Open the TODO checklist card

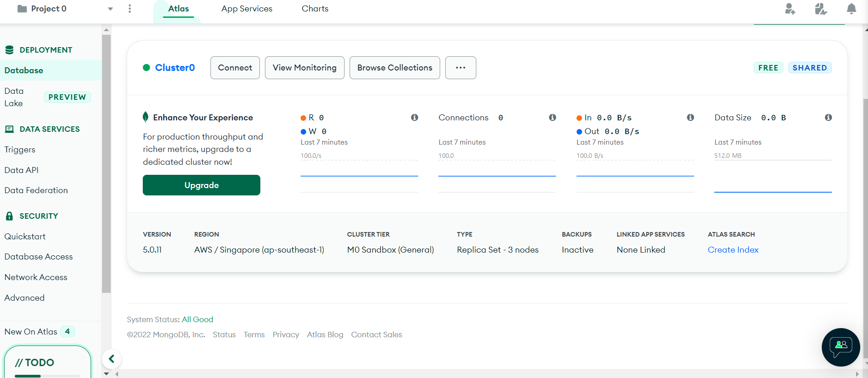click(48, 362)
